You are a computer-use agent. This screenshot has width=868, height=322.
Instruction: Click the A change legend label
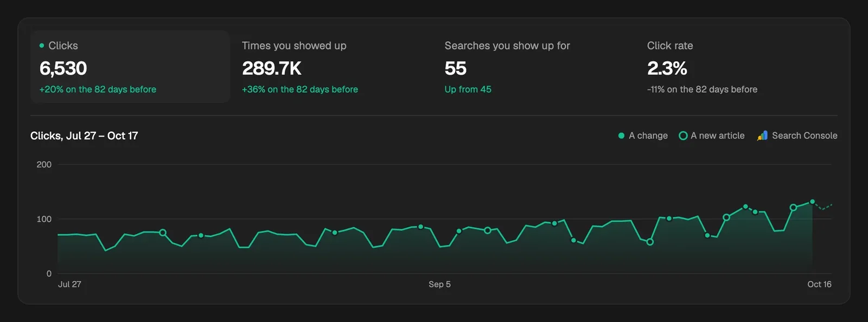[648, 136]
